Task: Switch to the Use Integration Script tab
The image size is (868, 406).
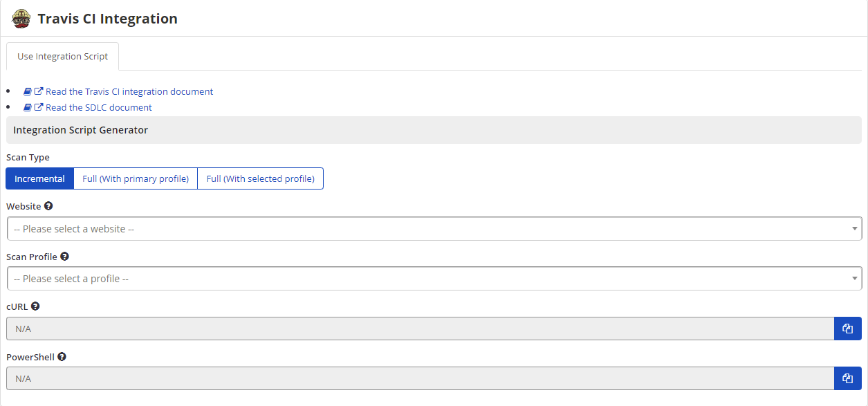Action: (62, 56)
